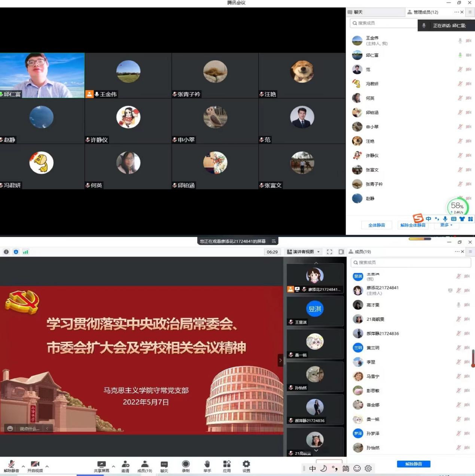Viewport: 475px width, 476px height.
Task: Expand audio options arrow beside 解除静音
Action: (x=23, y=466)
